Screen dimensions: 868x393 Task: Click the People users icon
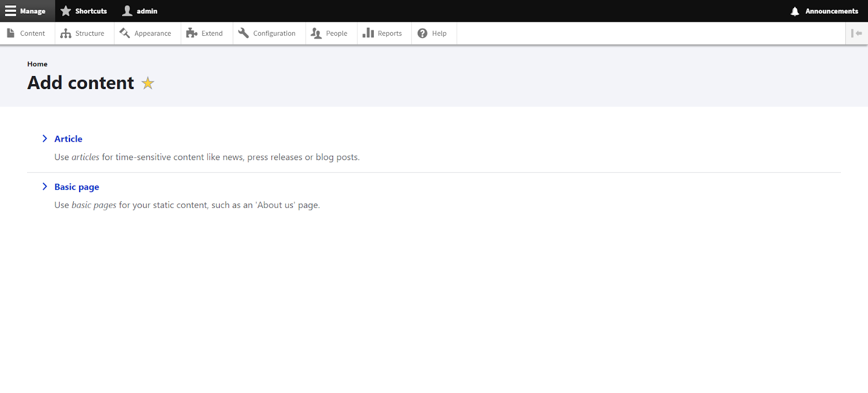pos(316,33)
